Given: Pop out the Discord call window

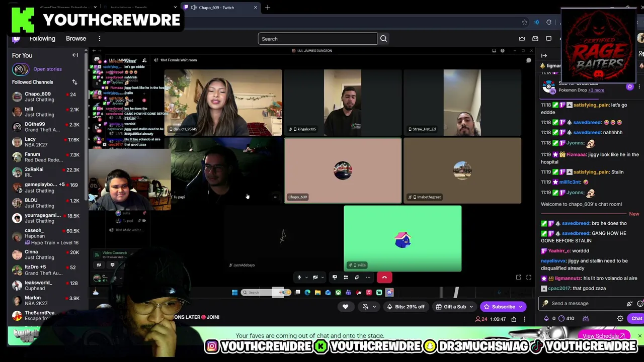Looking at the screenshot, I should coord(519,277).
